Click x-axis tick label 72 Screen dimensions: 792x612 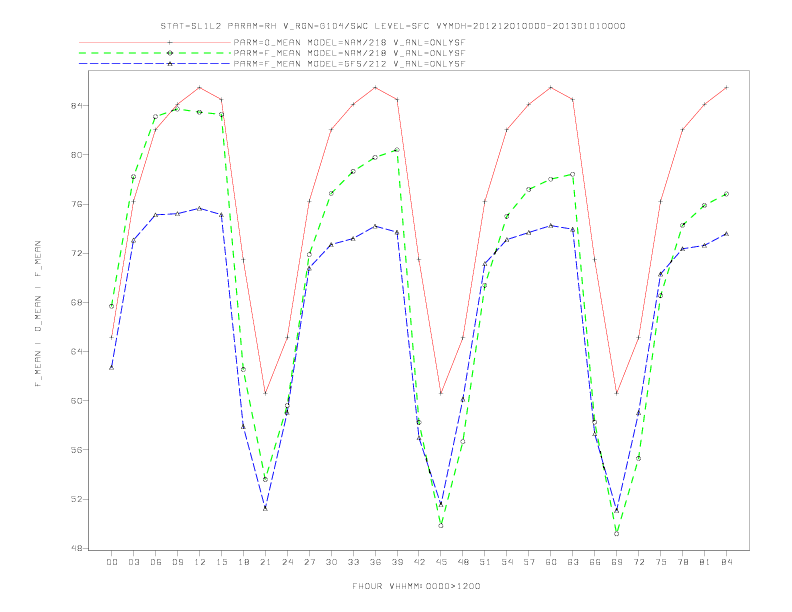[639, 562]
